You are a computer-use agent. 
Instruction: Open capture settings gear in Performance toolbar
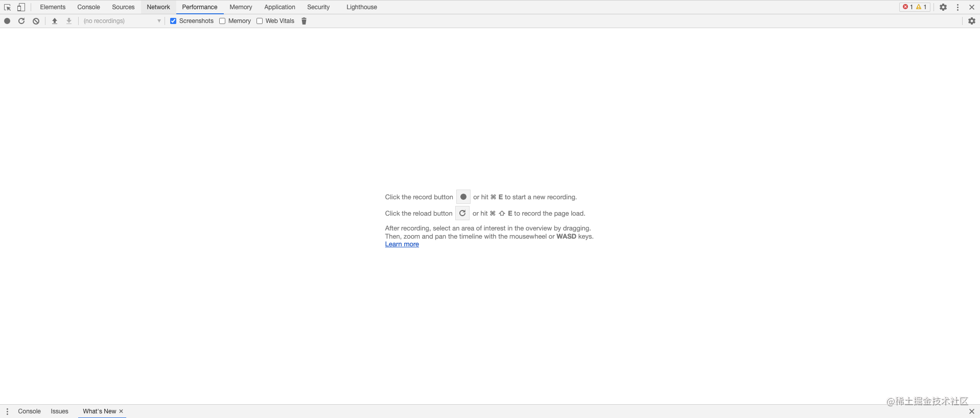tap(972, 21)
